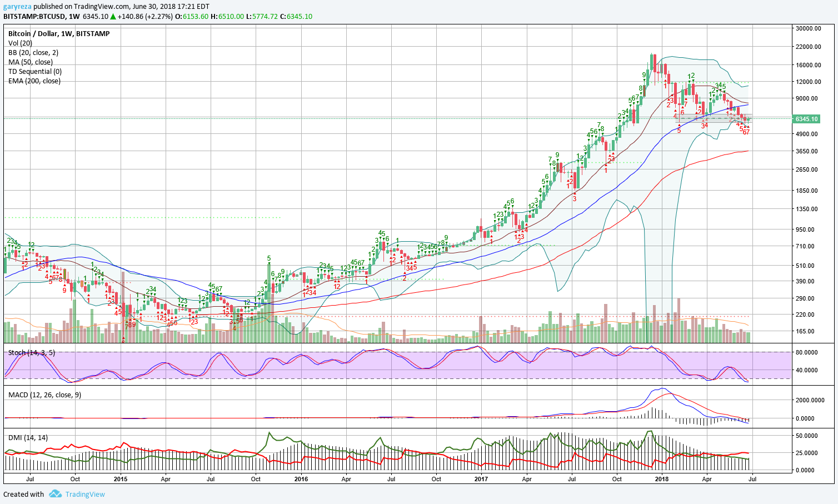Click the MA (50, close) indicator label

(x=31, y=62)
